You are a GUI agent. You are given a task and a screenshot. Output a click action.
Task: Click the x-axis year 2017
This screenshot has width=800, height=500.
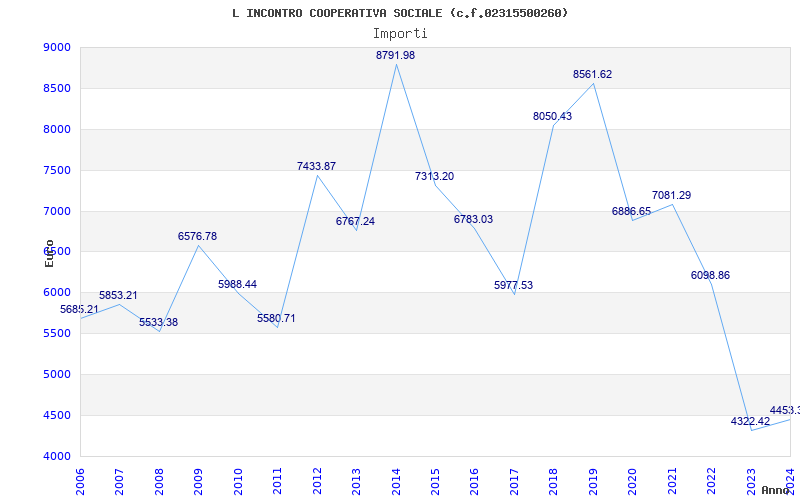click(514, 481)
